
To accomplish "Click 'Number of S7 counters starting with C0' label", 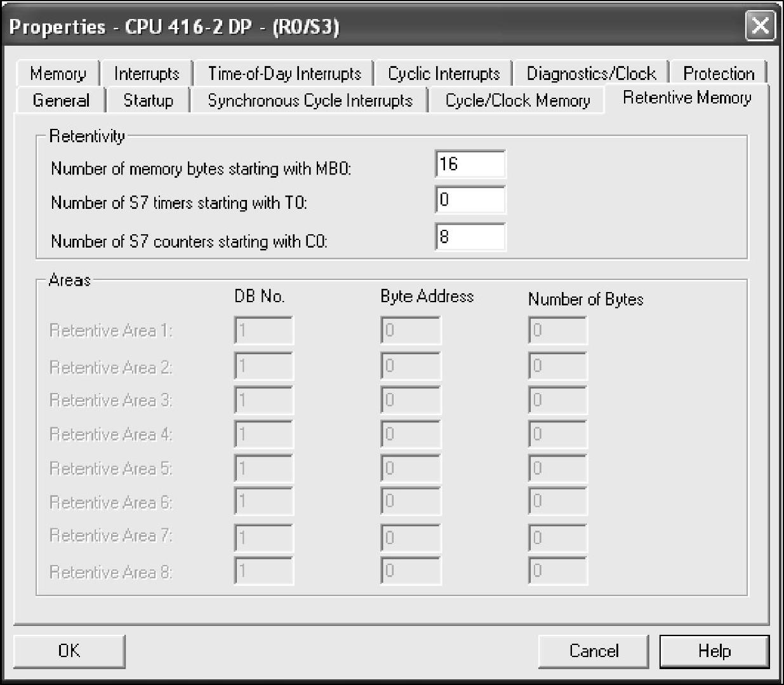I will click(x=189, y=241).
